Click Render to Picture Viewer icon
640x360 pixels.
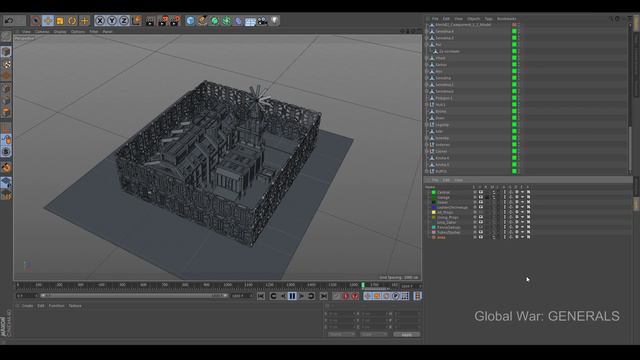coord(163,21)
